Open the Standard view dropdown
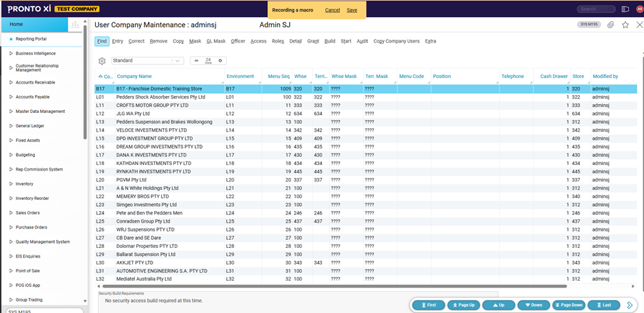 pyautogui.click(x=177, y=61)
